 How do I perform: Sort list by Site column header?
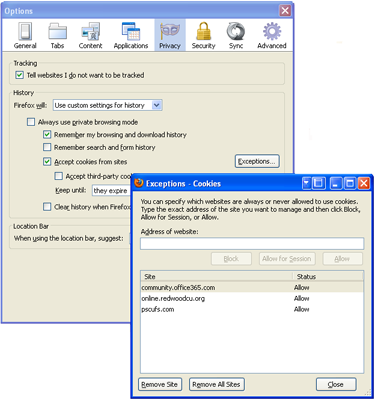(217, 276)
